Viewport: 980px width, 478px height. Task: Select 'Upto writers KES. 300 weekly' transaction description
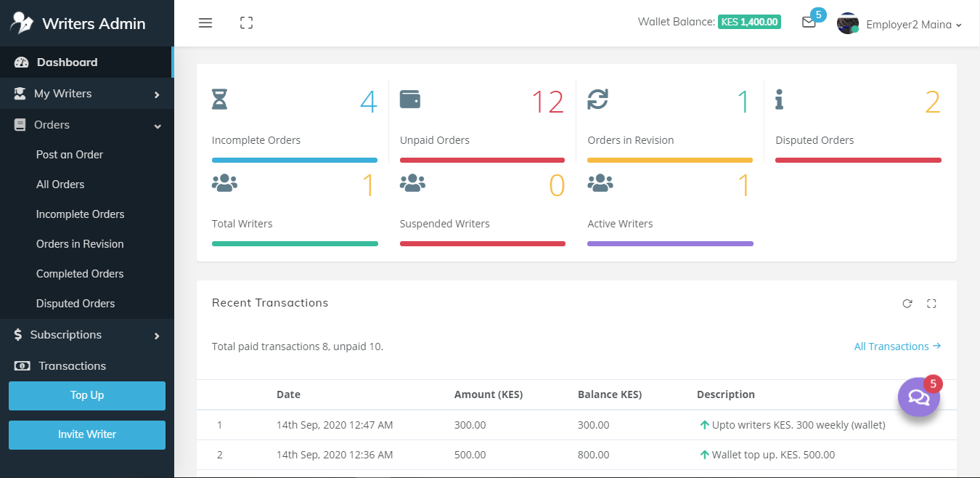[x=799, y=425]
